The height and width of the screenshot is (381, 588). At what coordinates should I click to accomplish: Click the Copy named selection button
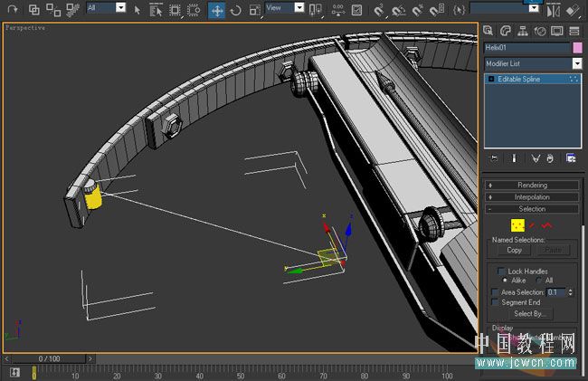click(514, 250)
